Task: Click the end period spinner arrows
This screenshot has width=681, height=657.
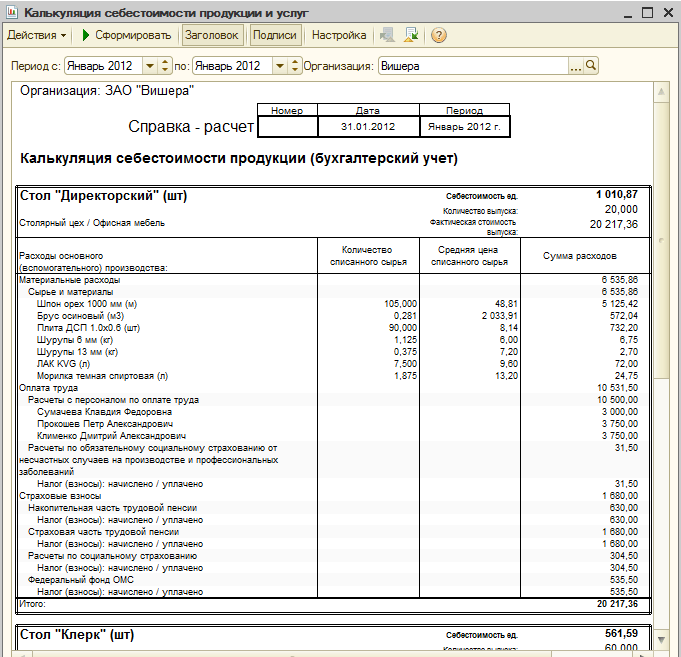Action: pyautogui.click(x=295, y=66)
